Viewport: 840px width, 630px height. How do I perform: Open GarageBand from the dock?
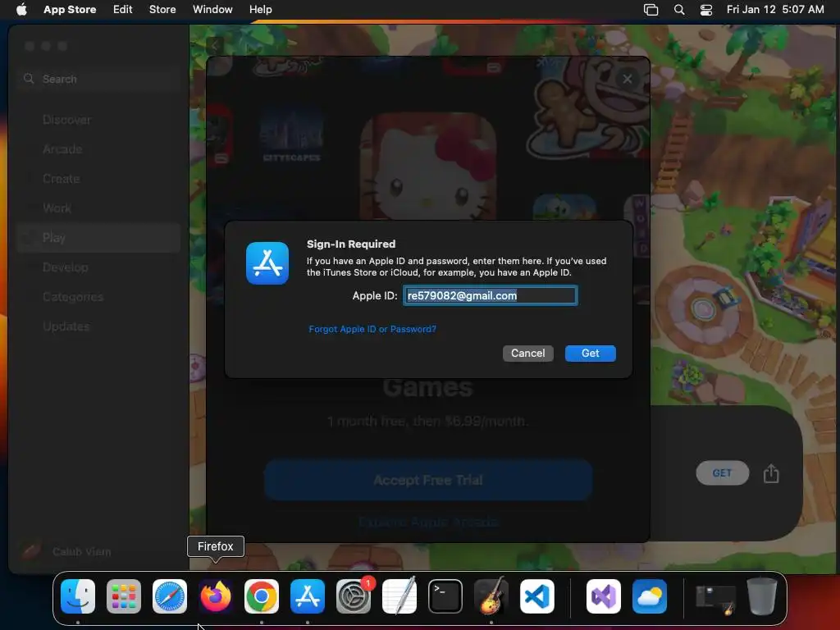(491, 596)
